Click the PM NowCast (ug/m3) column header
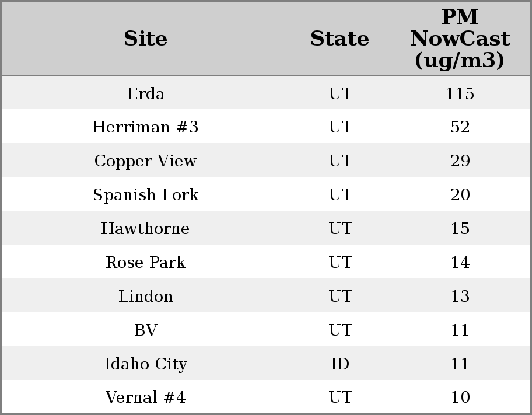This screenshot has width=532, height=415. (460, 39)
